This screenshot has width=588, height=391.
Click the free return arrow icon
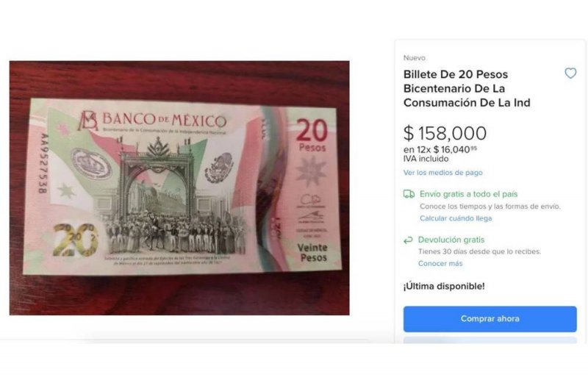click(408, 240)
